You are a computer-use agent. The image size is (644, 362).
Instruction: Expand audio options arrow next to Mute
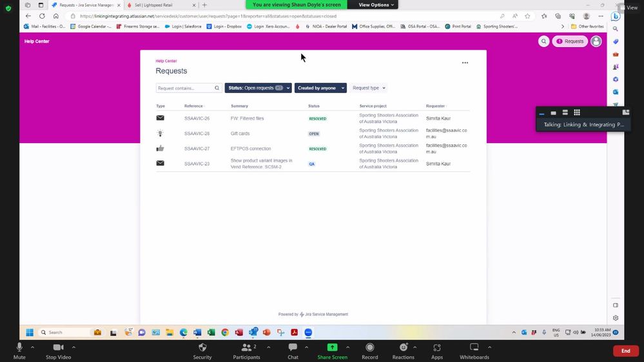32,347
